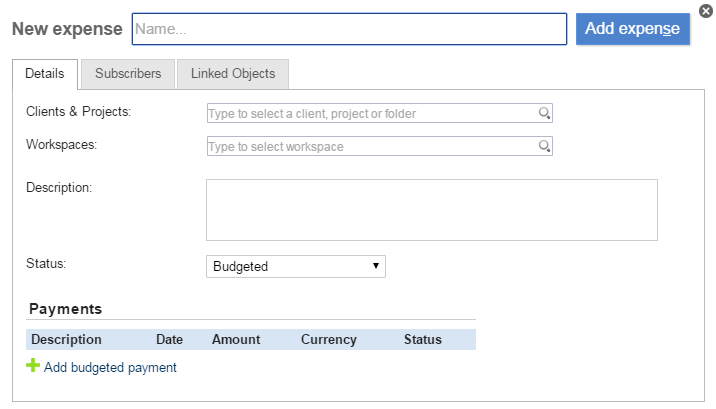Go to the Linked Objects tab

coord(233,74)
